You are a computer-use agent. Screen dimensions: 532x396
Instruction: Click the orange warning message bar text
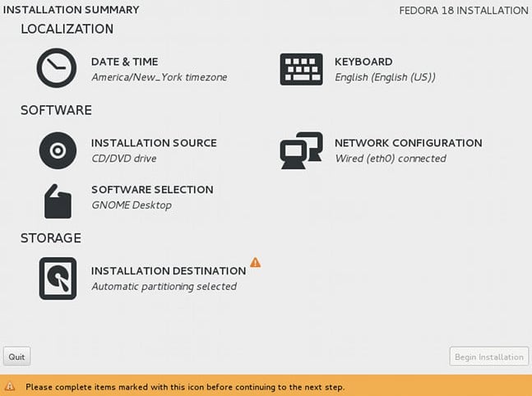[185, 387]
